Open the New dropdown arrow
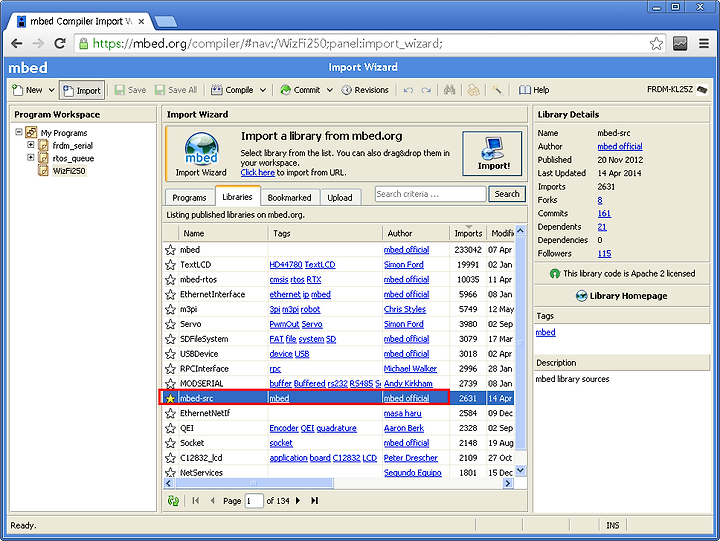This screenshot has width=720, height=541. 51,90
